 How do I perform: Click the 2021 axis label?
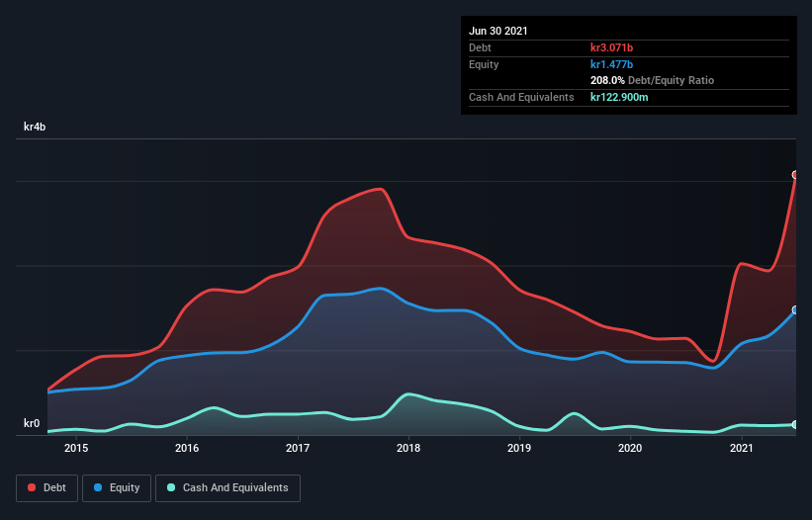[x=741, y=448]
